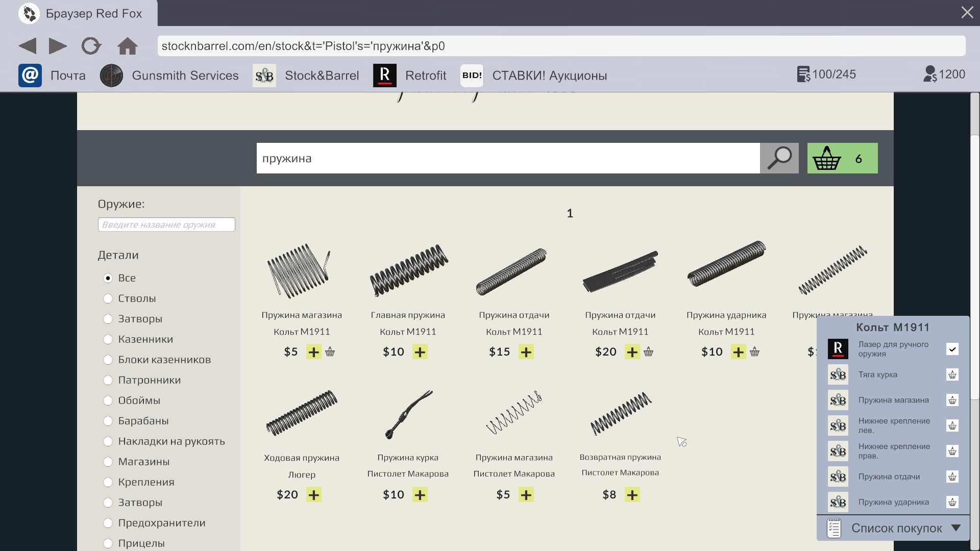Click the weapon name filter field
This screenshot has height=551, width=980.
click(166, 224)
